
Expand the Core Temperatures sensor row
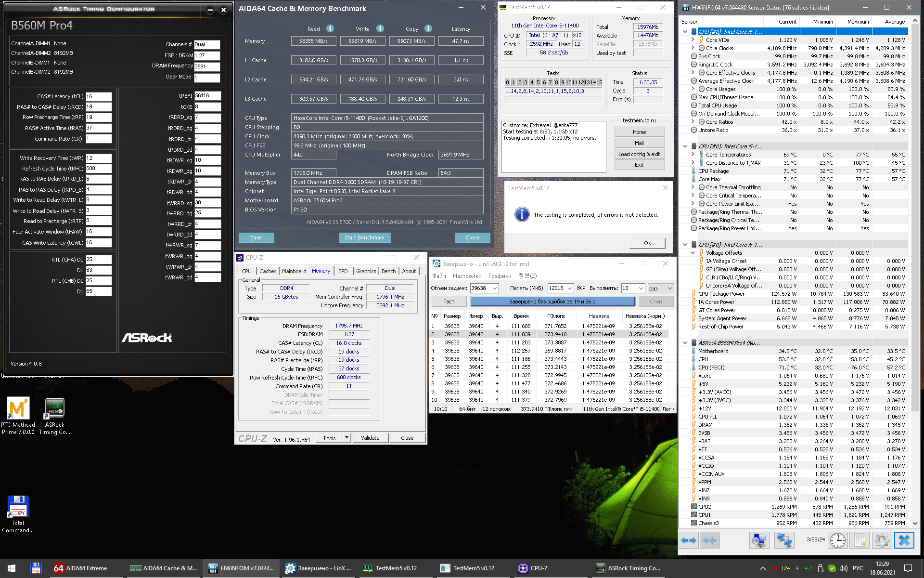693,155
